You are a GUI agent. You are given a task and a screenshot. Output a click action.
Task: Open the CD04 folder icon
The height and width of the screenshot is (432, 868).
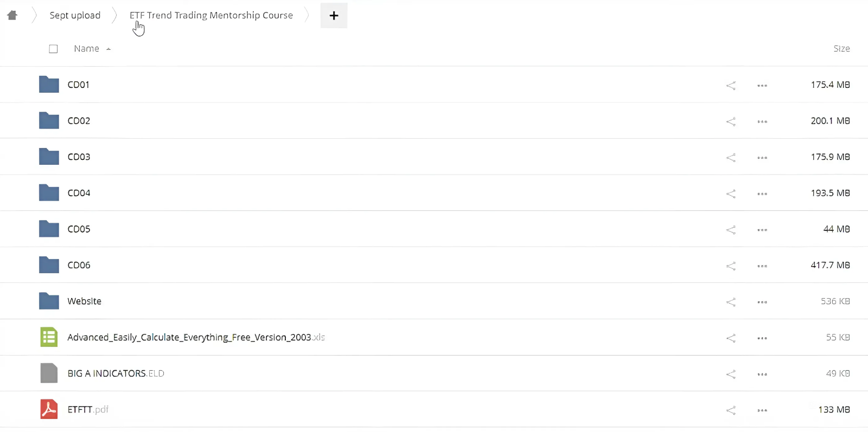49,193
